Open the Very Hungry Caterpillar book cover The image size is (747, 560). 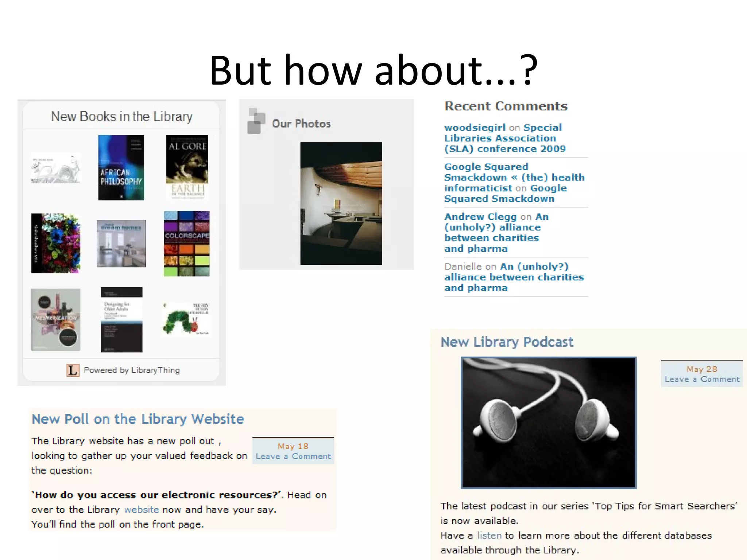click(186, 319)
